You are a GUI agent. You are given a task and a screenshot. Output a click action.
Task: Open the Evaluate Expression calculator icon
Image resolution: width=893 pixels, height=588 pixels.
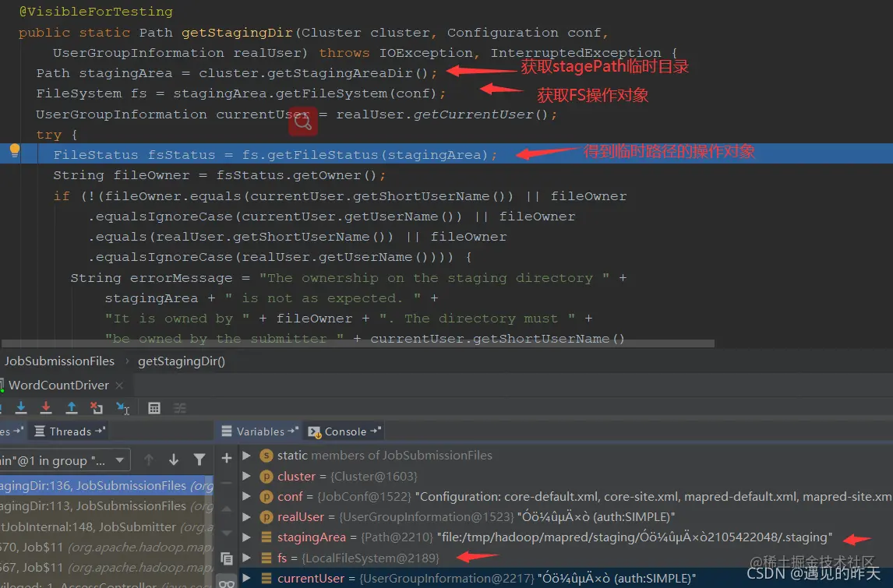(154, 408)
